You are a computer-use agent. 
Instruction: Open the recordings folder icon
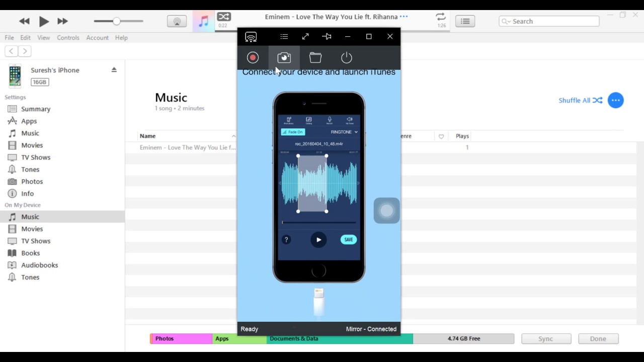[x=315, y=57]
